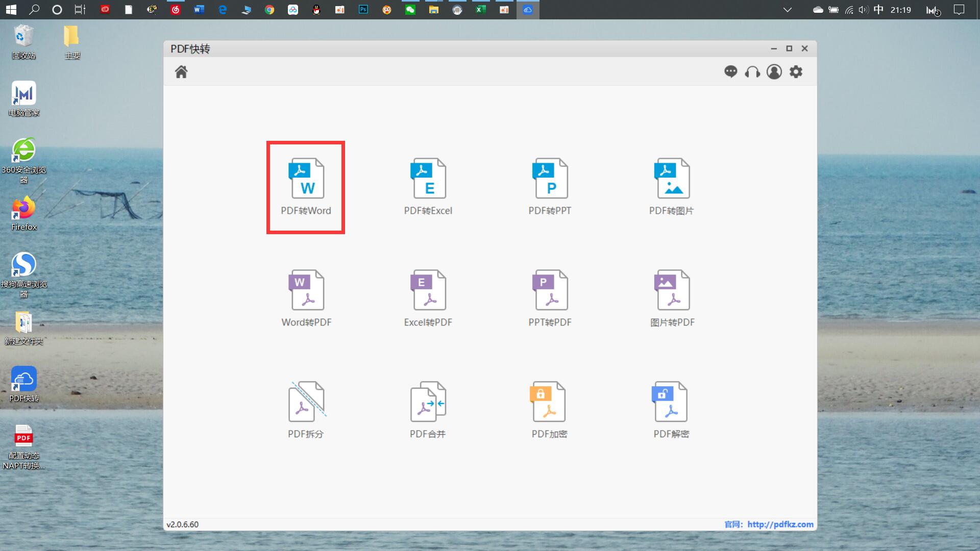Open the settings gear in PDF快转
This screenshot has height=551, width=980.
point(796,72)
